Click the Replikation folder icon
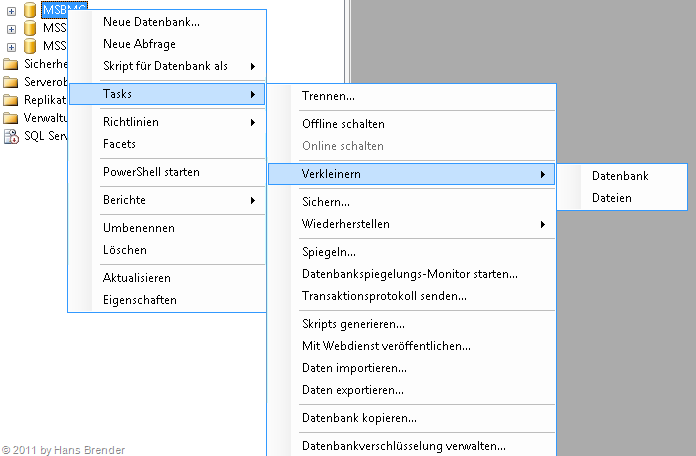The image size is (696, 456). point(11,100)
